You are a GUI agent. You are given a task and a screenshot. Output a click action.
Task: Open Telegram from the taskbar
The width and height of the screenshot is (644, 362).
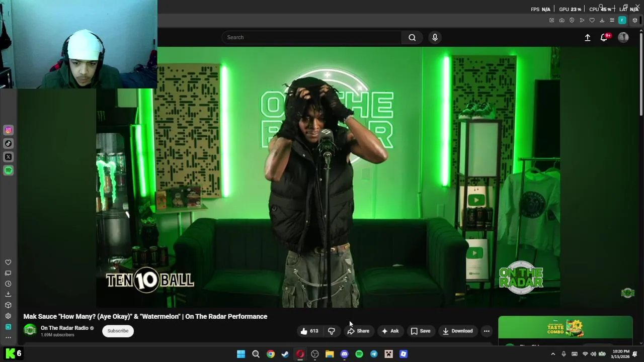pyautogui.click(x=374, y=354)
